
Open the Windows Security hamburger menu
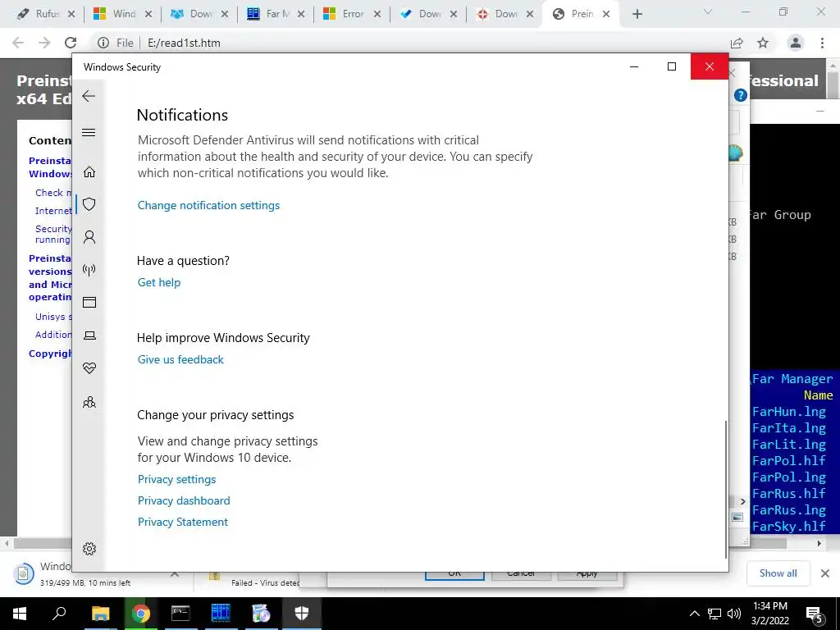coord(89,132)
